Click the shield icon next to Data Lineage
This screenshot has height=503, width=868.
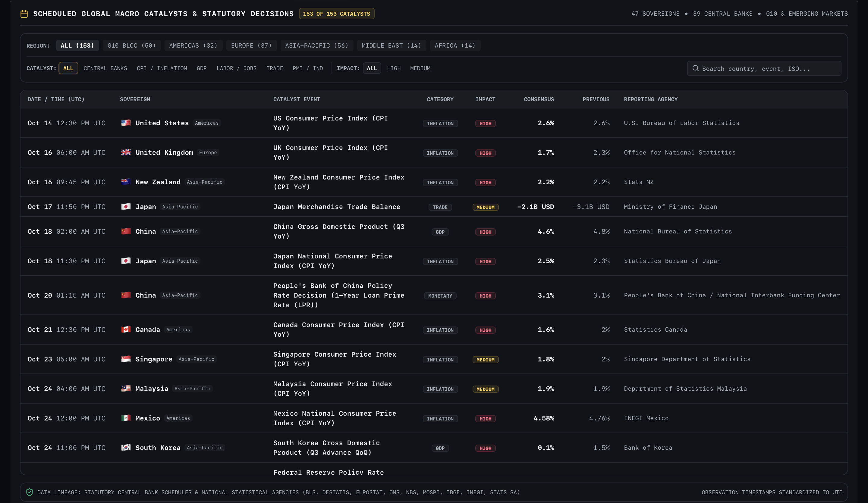(x=30, y=492)
